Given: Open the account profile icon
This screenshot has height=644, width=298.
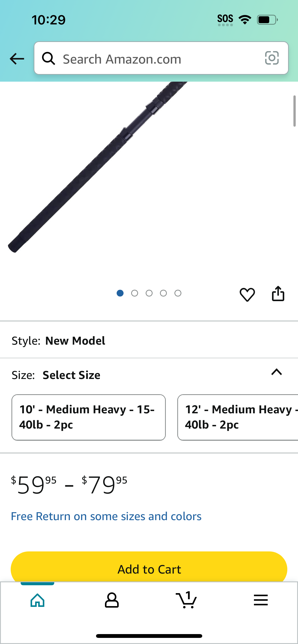Looking at the screenshot, I should 112,600.
